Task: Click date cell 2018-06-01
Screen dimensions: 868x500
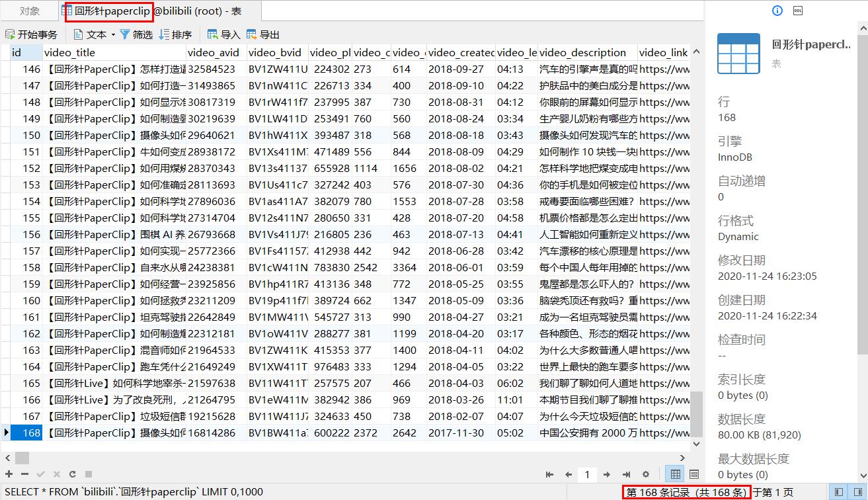Action: pos(461,267)
